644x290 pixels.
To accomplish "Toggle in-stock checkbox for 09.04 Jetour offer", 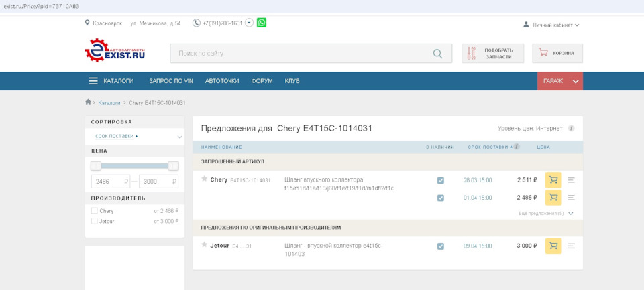I will point(440,246).
